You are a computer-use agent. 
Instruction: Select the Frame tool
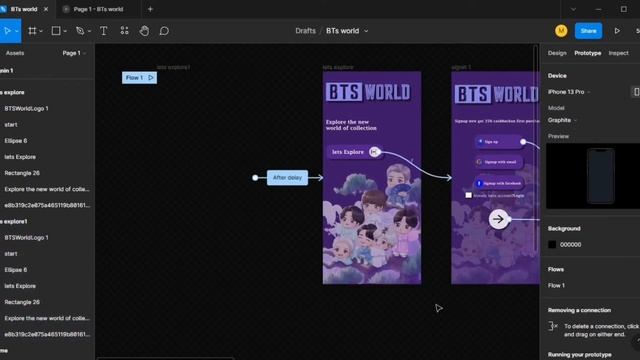32,31
